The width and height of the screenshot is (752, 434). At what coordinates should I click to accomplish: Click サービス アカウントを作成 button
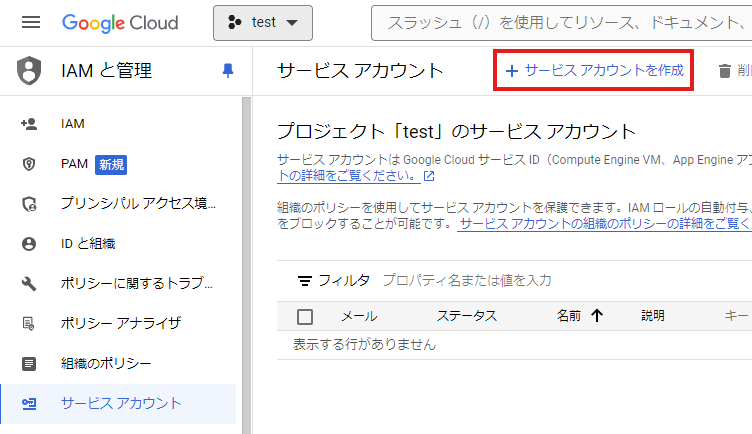click(594, 70)
